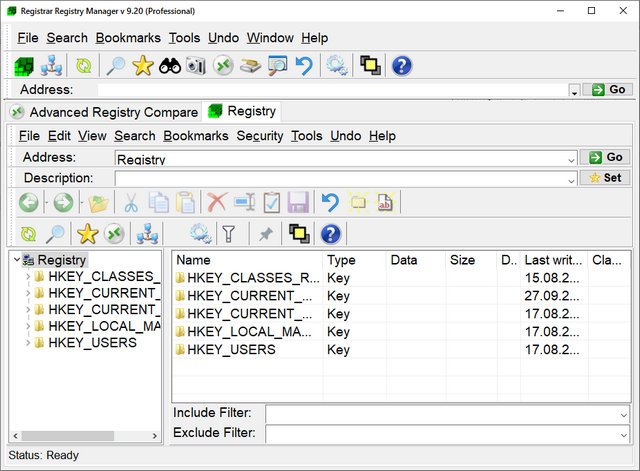The height and width of the screenshot is (471, 640).
Task: Click the binoculars search icon
Action: [x=170, y=66]
